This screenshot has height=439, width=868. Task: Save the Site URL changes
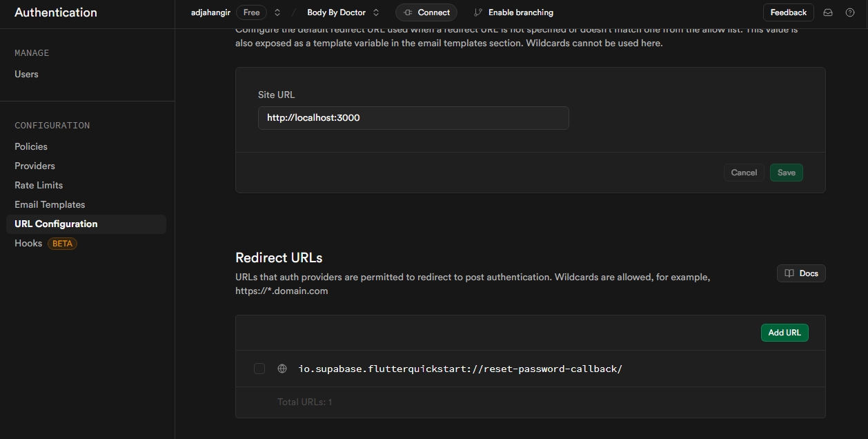pyautogui.click(x=787, y=173)
